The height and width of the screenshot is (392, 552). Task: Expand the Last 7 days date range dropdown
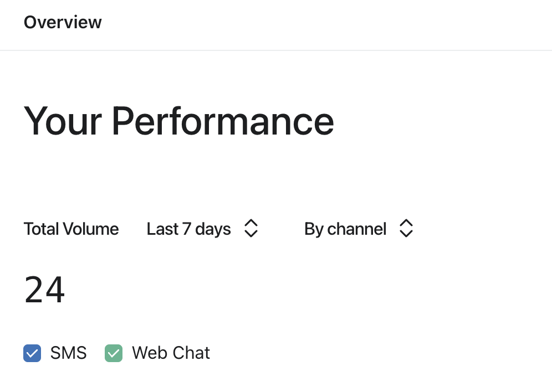(202, 229)
